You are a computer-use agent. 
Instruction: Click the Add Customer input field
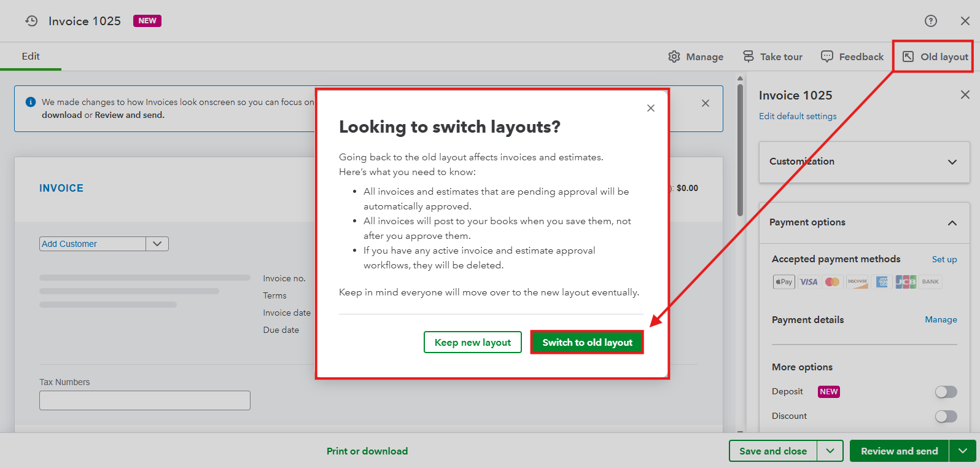[93, 244]
